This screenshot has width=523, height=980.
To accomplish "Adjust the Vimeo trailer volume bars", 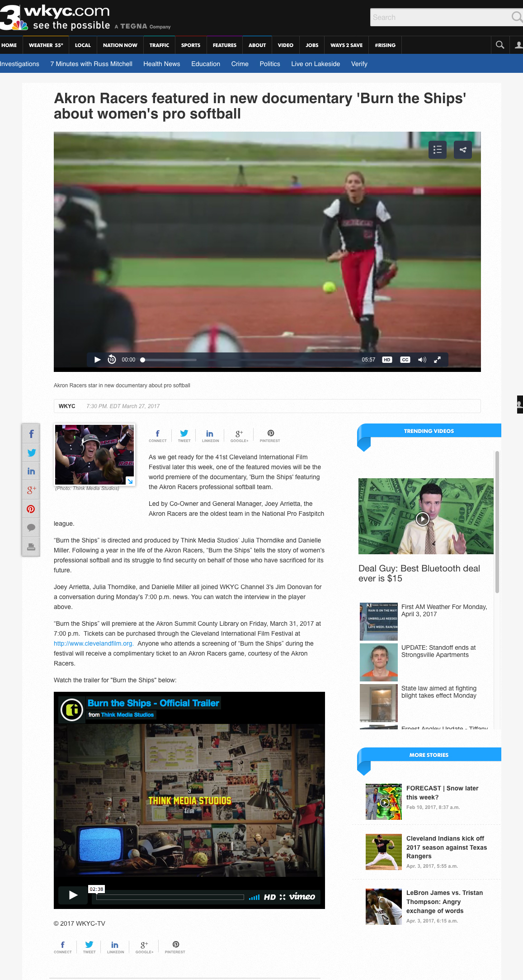I will [254, 897].
